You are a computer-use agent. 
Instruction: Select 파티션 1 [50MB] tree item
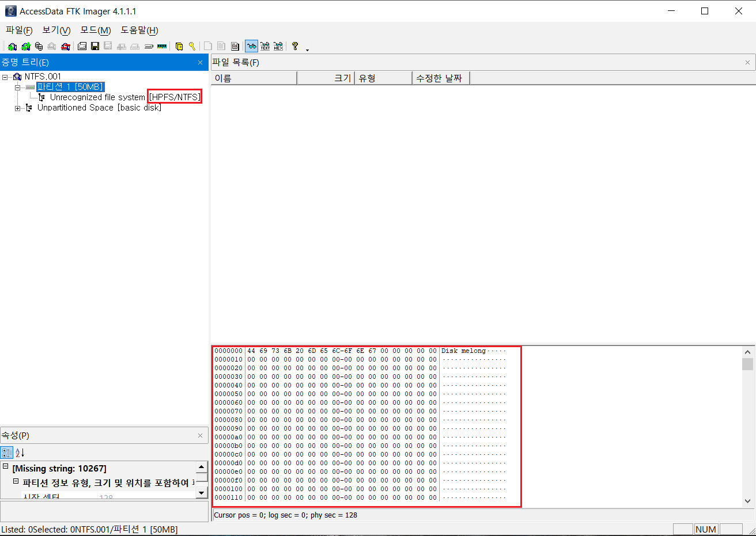click(x=70, y=87)
